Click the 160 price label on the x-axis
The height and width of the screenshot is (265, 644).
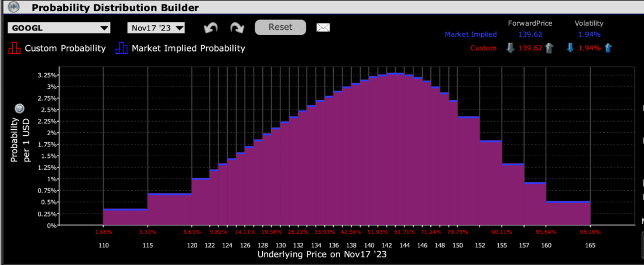546,245
